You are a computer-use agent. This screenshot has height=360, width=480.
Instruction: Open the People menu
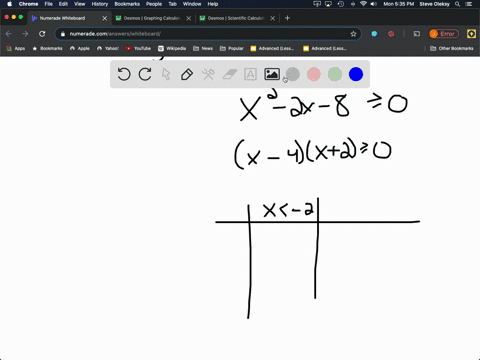click(x=154, y=4)
